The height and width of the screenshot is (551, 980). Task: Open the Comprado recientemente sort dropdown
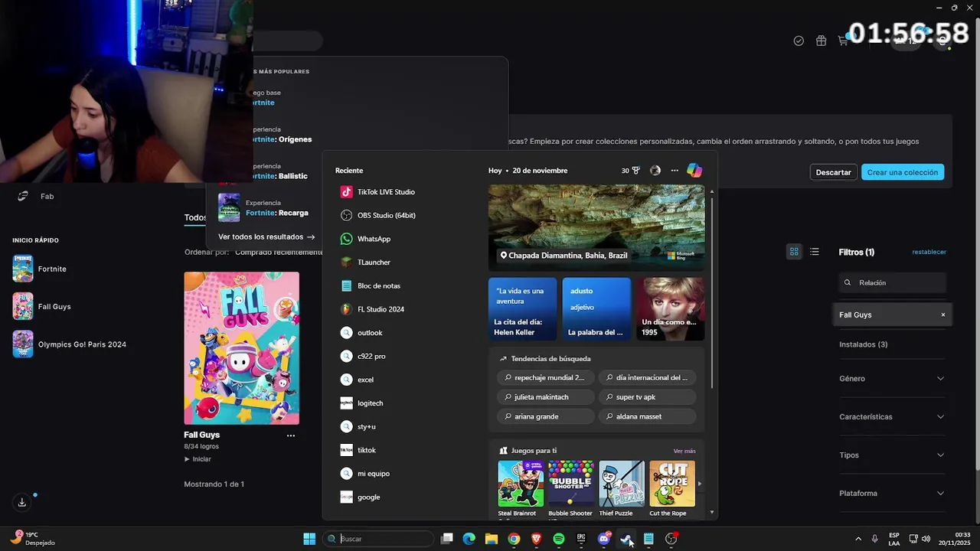[279, 253]
